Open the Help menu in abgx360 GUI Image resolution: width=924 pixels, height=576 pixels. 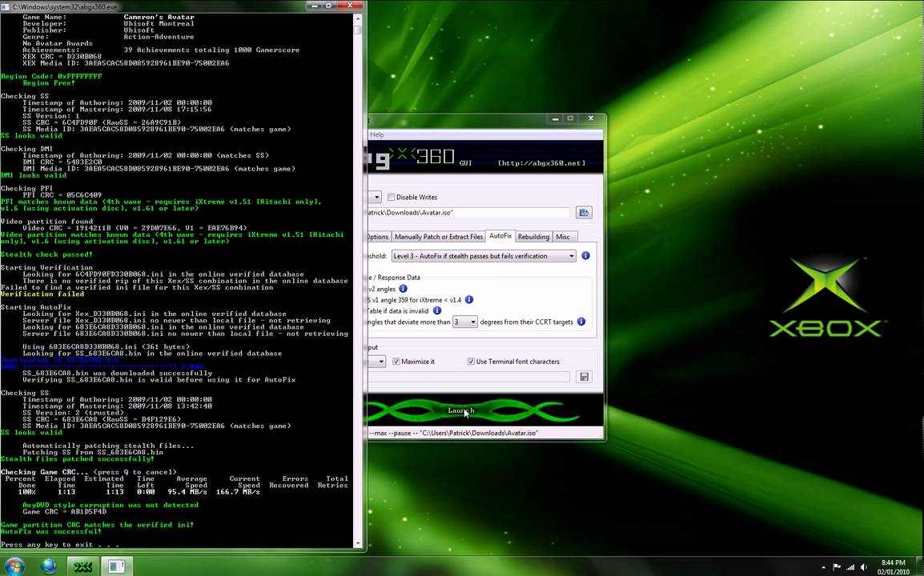coord(376,134)
